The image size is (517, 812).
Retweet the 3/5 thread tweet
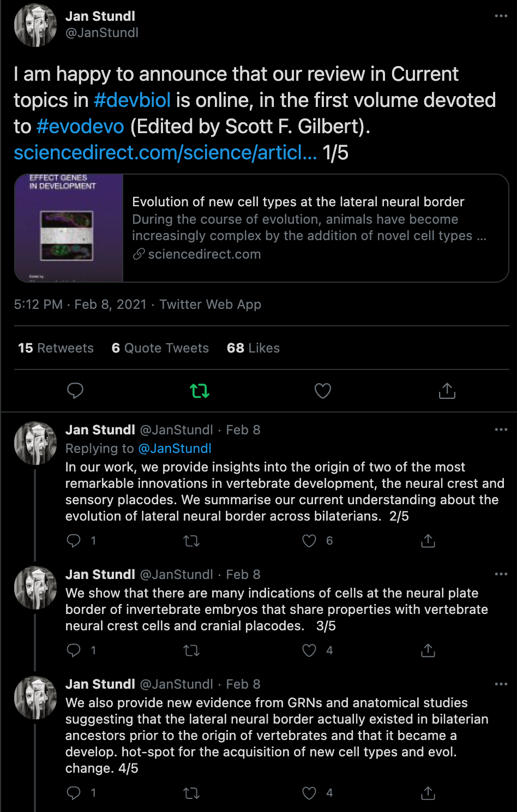191,650
